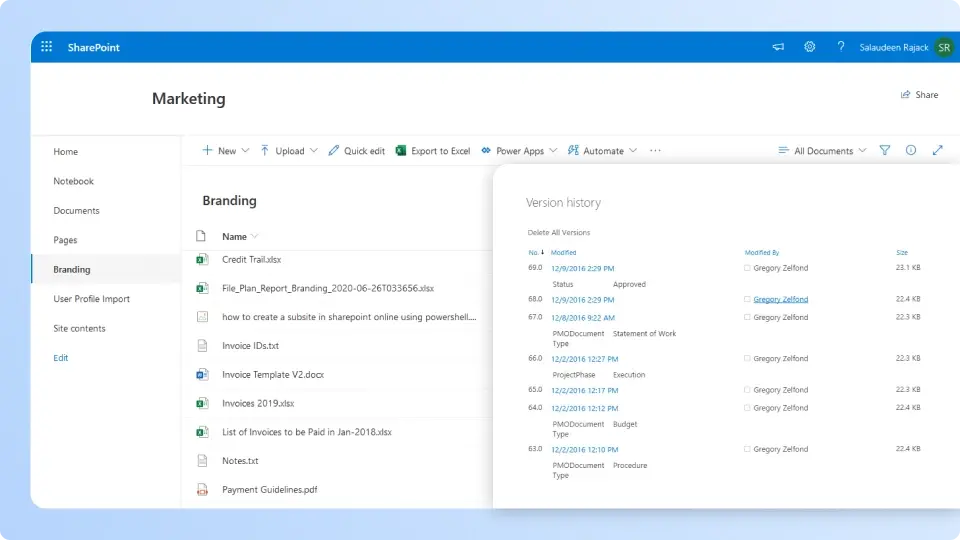This screenshot has height=540, width=960.
Task: Tick the checkbox beside Gregory Zelfond version 65.0
Action: coord(747,390)
